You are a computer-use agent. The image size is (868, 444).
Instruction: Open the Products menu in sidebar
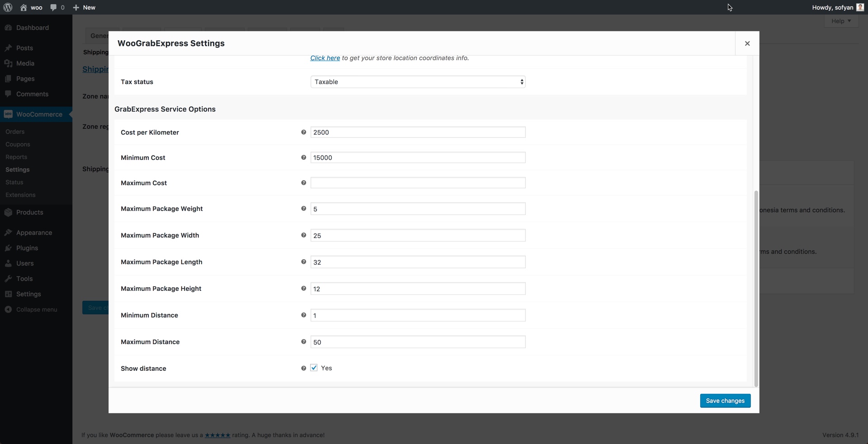[29, 212]
